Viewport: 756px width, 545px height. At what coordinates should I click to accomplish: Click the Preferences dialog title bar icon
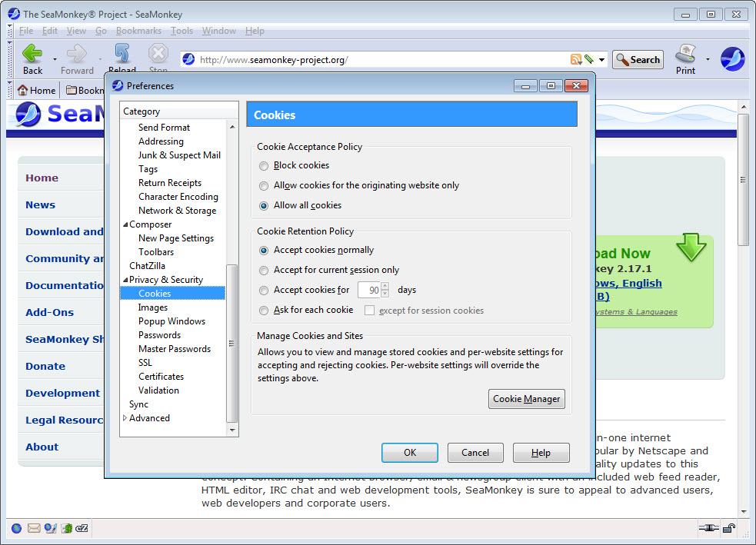click(118, 86)
